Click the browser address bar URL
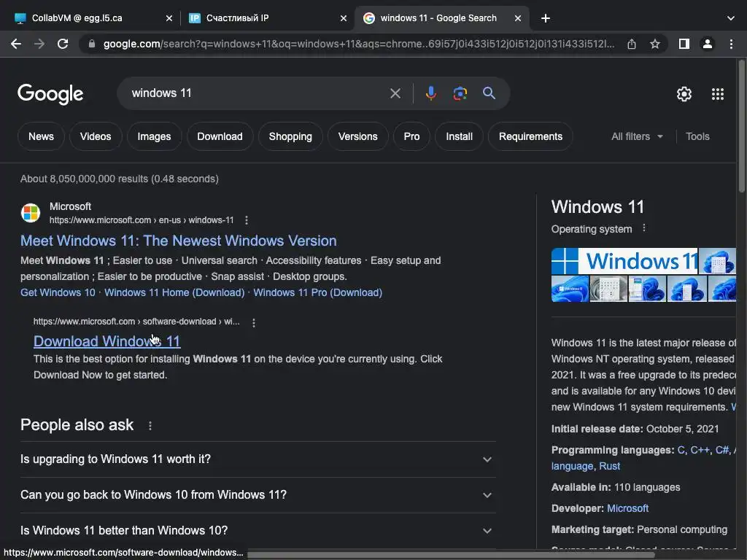This screenshot has width=747, height=560. pyautogui.click(x=359, y=44)
